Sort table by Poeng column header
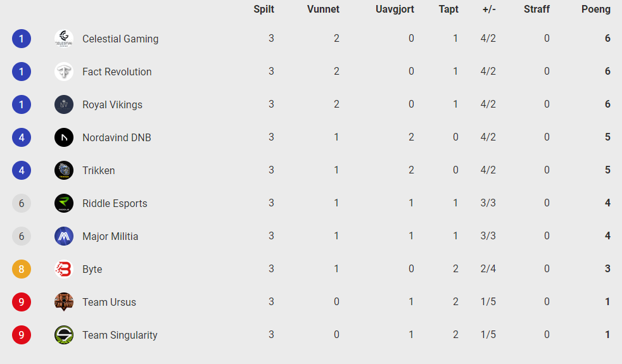This screenshot has width=622, height=364. [596, 9]
